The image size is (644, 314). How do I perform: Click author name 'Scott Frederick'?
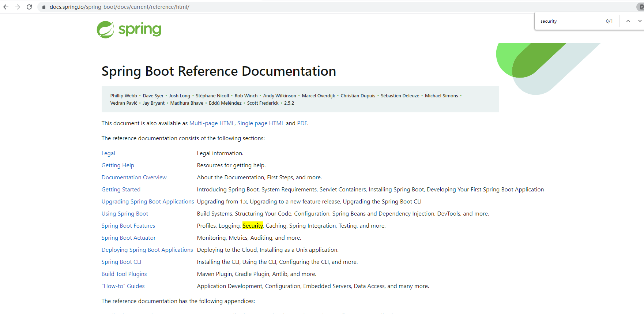[x=263, y=103]
